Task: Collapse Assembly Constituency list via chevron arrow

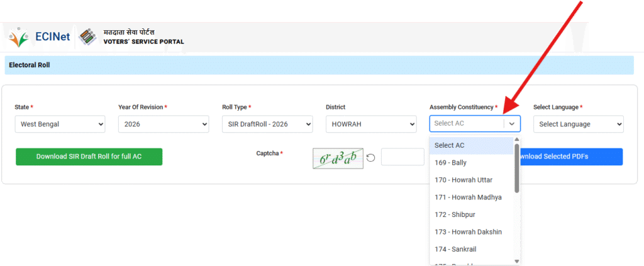Action: click(x=512, y=124)
